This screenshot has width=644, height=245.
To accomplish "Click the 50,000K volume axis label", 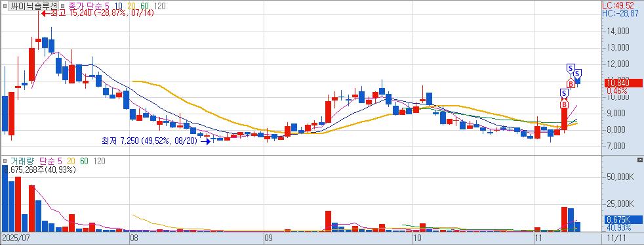I will (620, 177).
